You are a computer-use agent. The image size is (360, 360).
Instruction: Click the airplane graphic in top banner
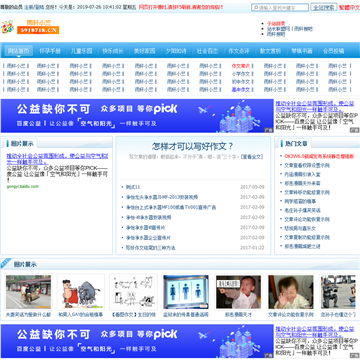pos(203,110)
